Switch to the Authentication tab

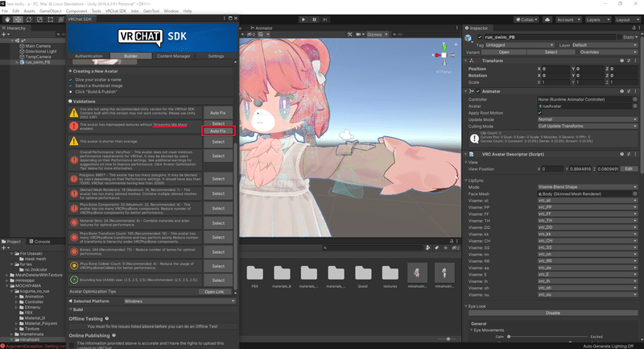coord(89,56)
